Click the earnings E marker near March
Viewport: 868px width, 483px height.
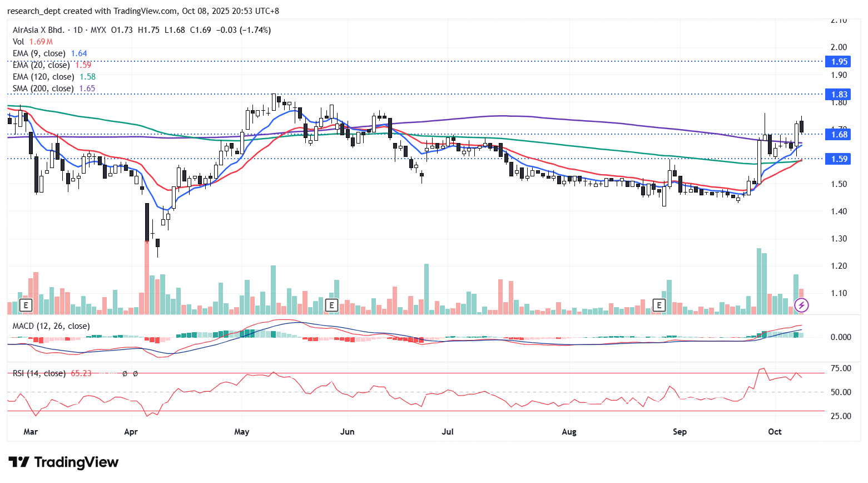(x=26, y=305)
